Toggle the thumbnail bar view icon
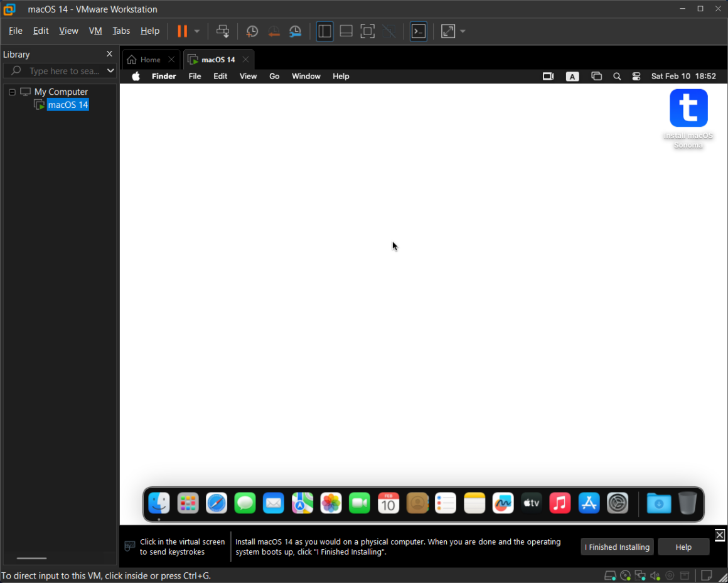728x583 pixels. tap(346, 31)
